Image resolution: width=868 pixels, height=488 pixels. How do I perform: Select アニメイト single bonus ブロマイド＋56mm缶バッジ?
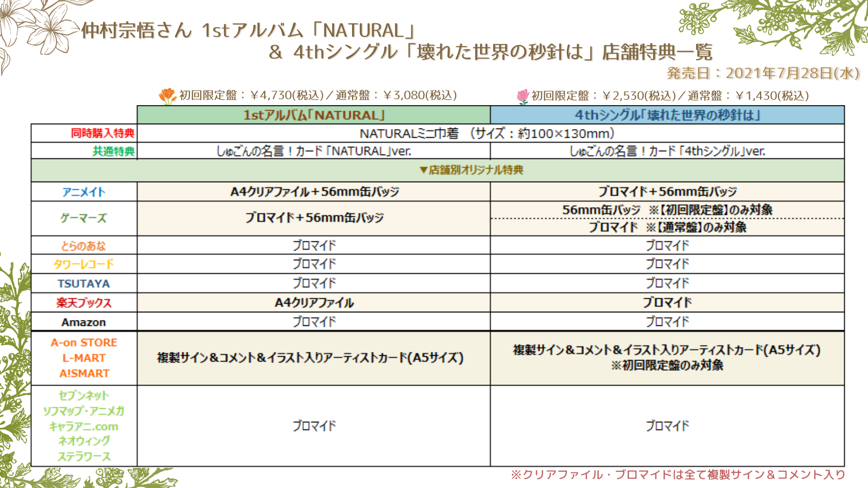(x=667, y=192)
